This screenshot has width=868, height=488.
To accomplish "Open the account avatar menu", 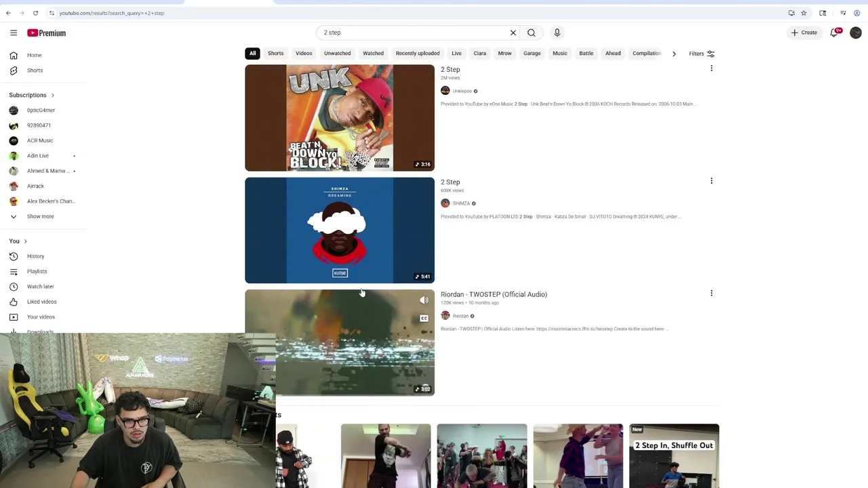I will tap(856, 33).
